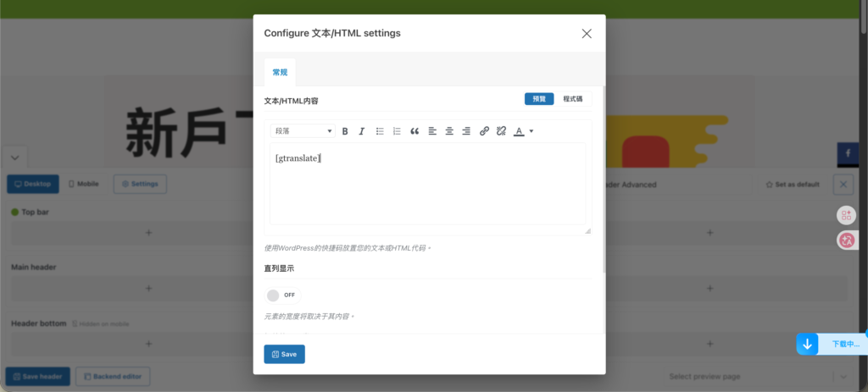Click the Top bar row label
Screen dimensions: 868x392
point(35,212)
